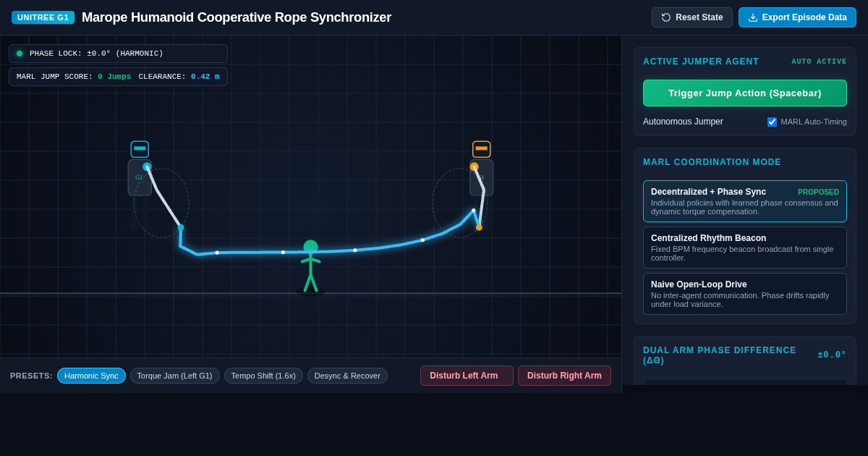Click the Reset State button
The height and width of the screenshot is (456, 868).
pos(692,17)
